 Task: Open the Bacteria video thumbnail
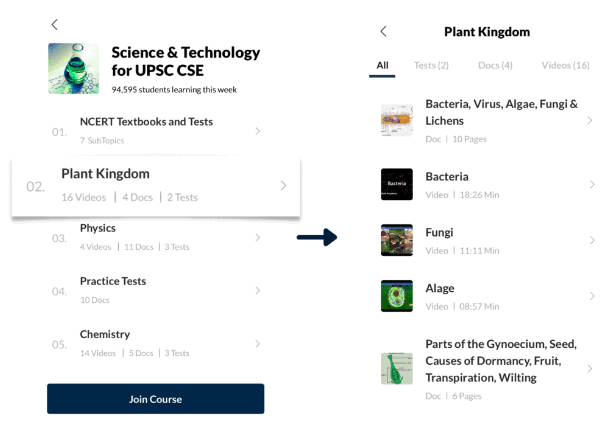[397, 184]
